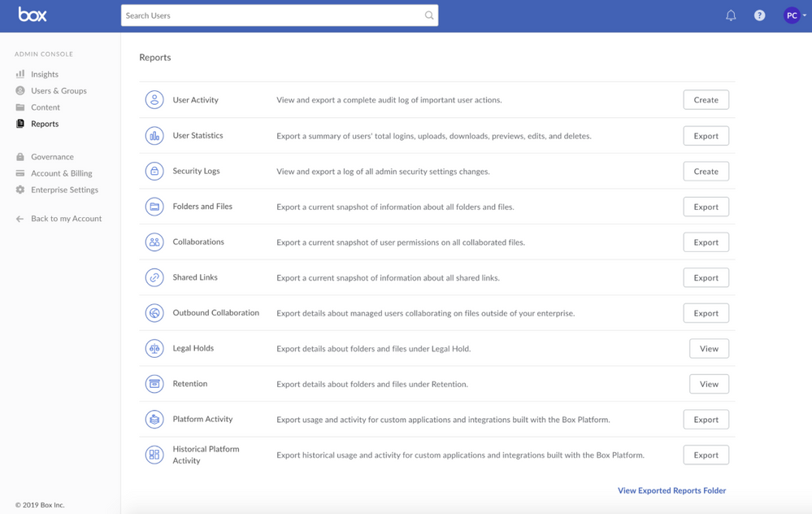812x514 pixels.
Task: Open the help question mark icon
Action: click(759, 15)
